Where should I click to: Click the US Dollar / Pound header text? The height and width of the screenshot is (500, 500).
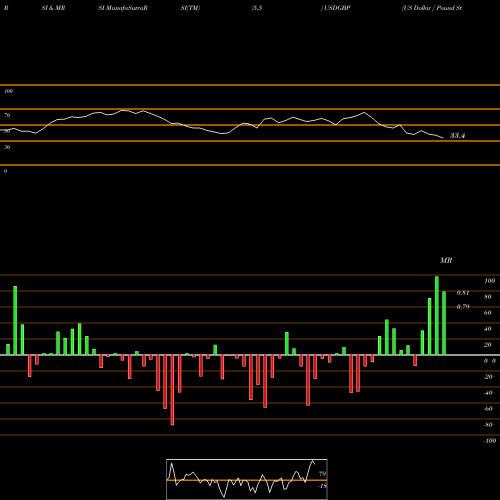pos(432,8)
